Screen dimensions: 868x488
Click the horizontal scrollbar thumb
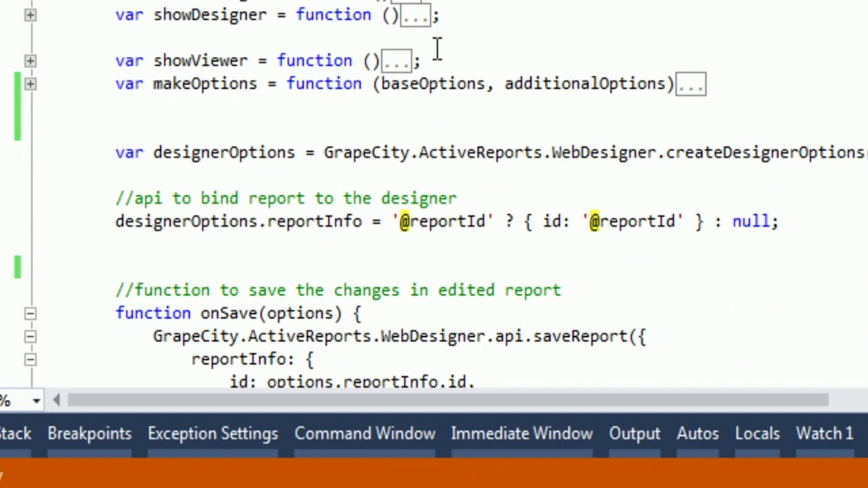point(448,401)
